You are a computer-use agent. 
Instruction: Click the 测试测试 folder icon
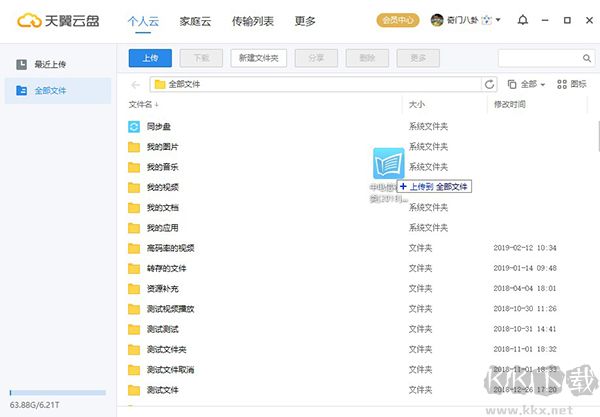134,329
